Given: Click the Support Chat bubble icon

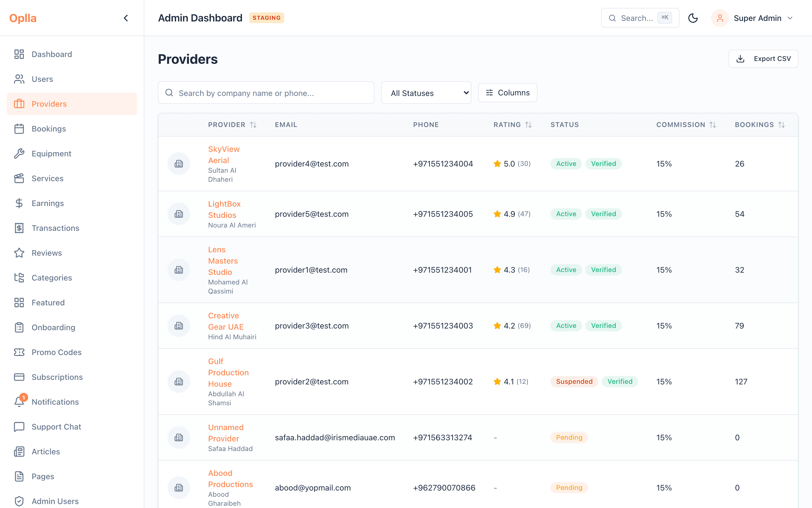Looking at the screenshot, I should coord(19,427).
